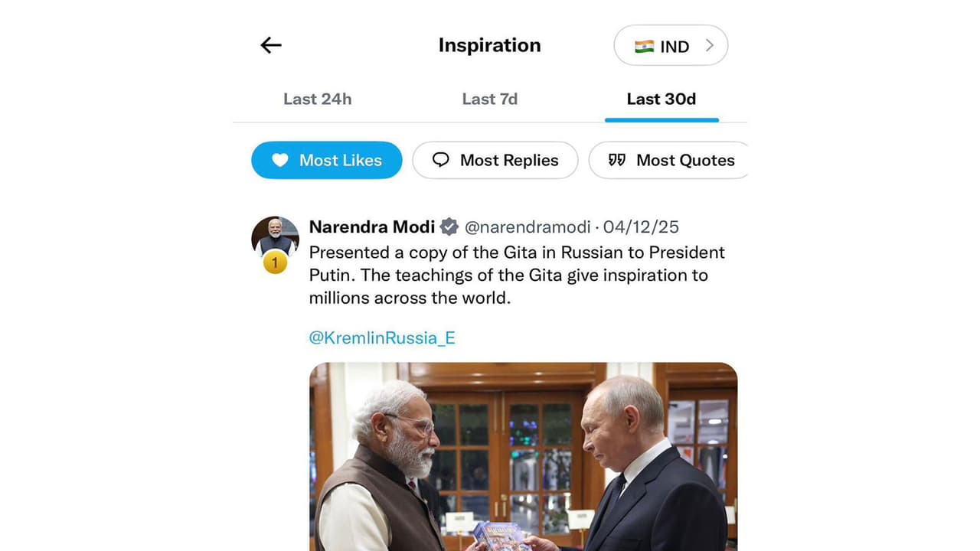Click Narendra Modi's verified badge

tap(450, 227)
